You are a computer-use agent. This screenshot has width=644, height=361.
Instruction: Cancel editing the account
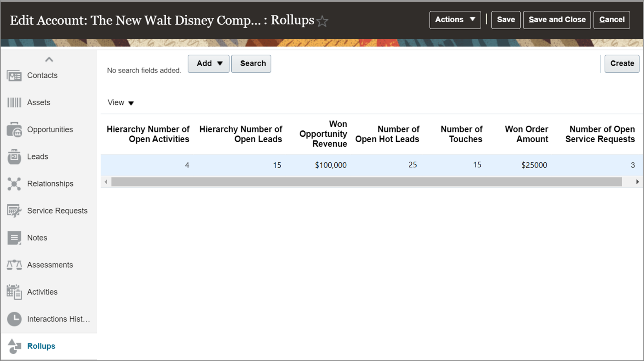[x=611, y=20]
